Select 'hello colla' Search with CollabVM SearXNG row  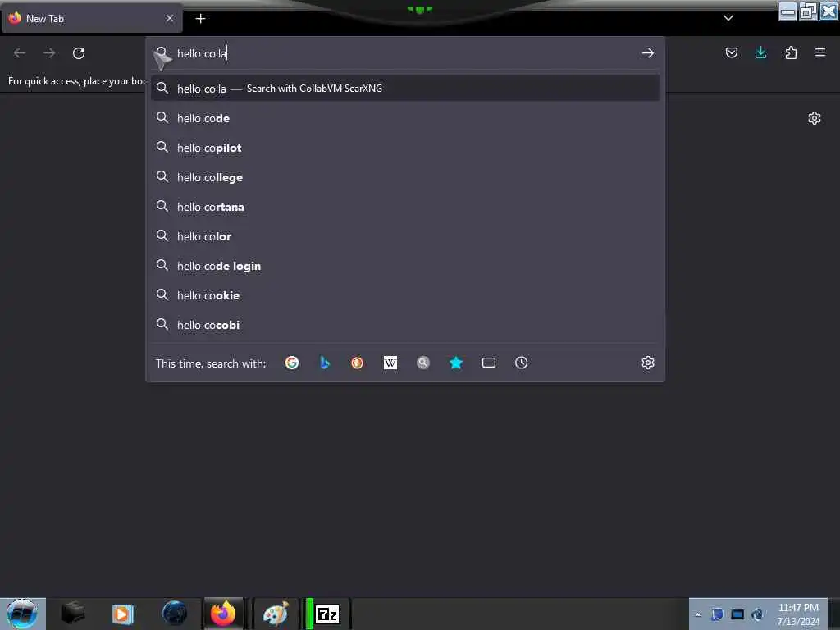(405, 89)
